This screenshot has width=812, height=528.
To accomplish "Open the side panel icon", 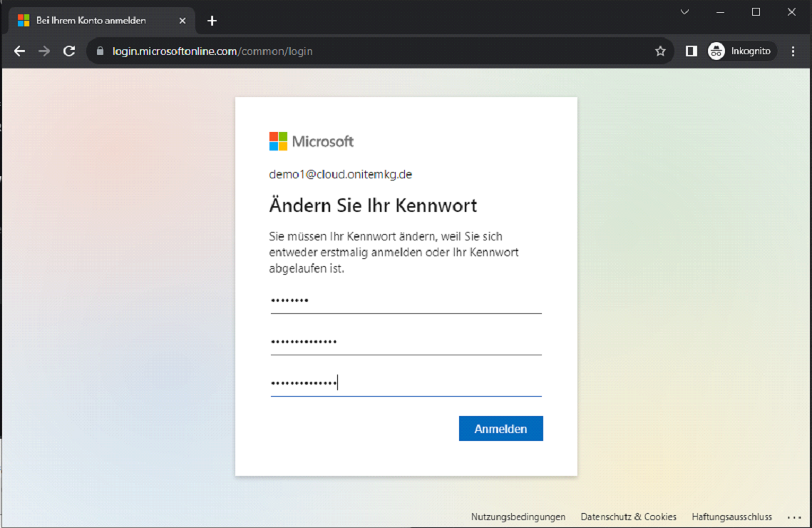I will 692,51.
